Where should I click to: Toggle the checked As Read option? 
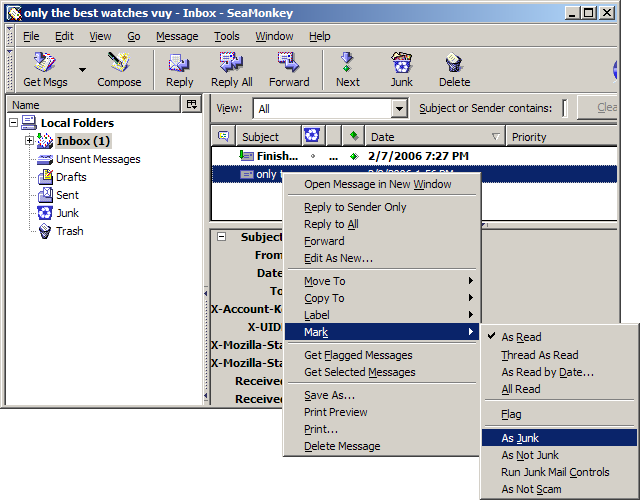click(x=521, y=338)
